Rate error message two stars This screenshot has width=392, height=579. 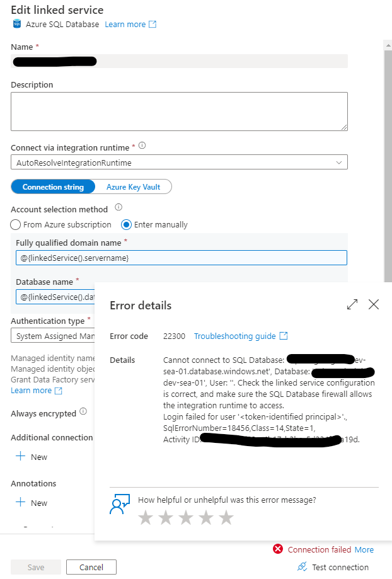click(x=166, y=517)
